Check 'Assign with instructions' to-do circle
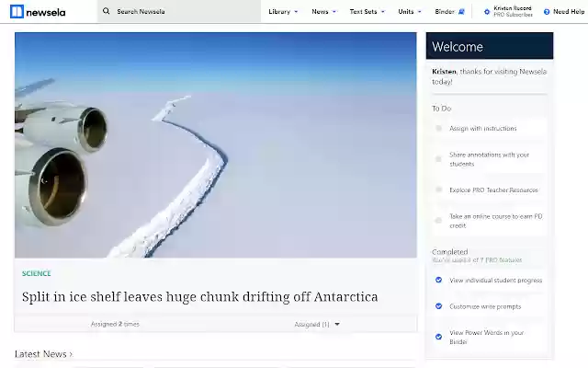The image size is (588, 368). tap(438, 129)
